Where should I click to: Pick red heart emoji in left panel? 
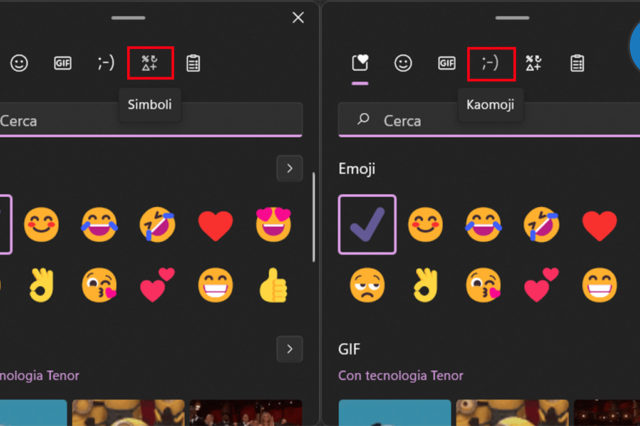(x=215, y=226)
